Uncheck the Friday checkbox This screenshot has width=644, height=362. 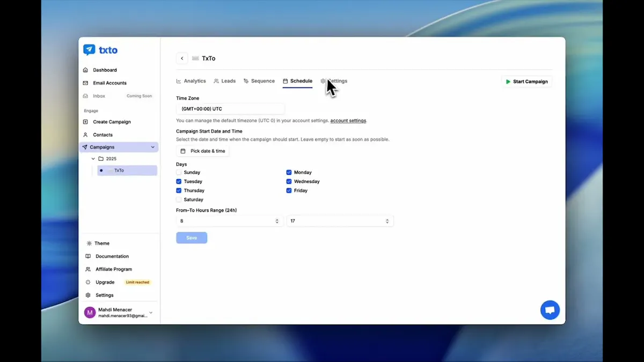pyautogui.click(x=289, y=190)
